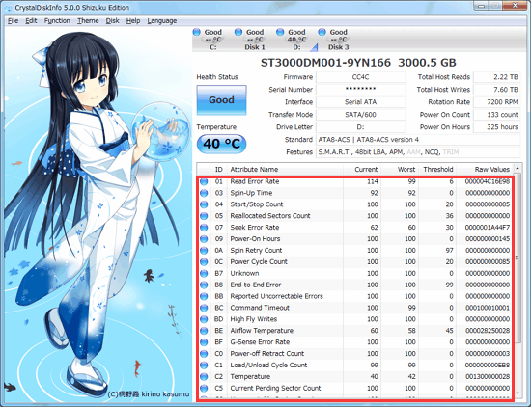This screenshot has height=407, width=532.
Task: Click raw value 000004C16E98
Action: click(x=488, y=181)
